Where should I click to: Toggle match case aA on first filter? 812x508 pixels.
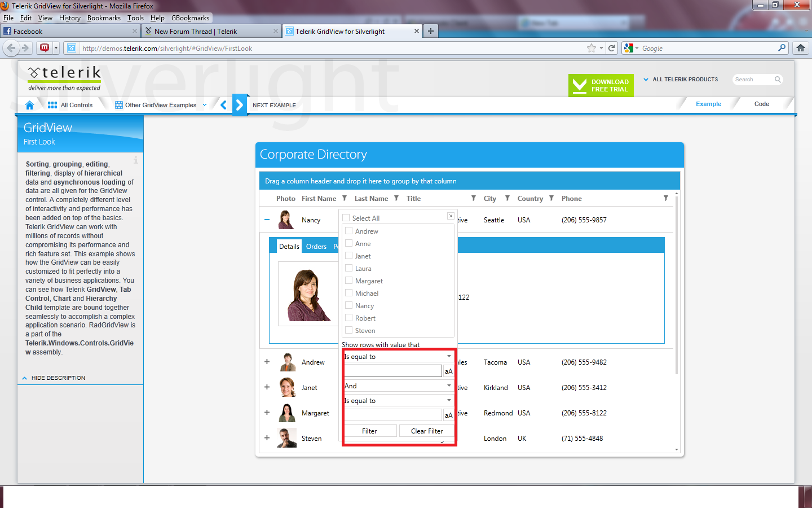(x=448, y=371)
